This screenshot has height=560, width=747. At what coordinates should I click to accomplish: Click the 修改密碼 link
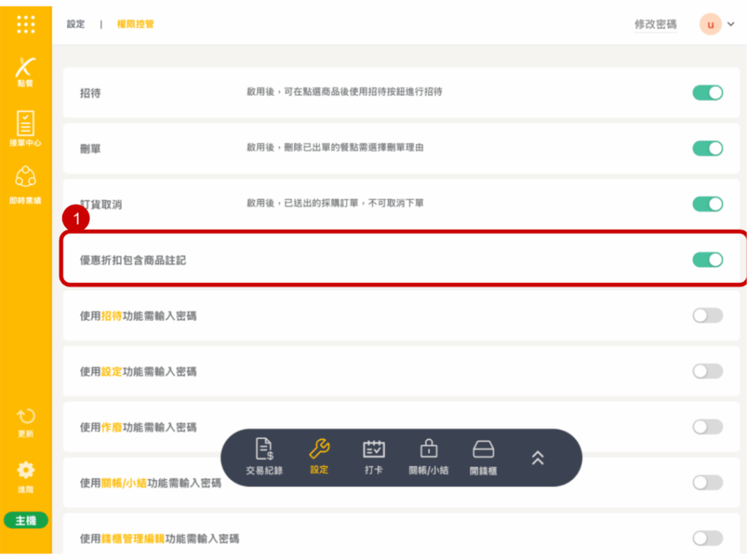tap(655, 25)
